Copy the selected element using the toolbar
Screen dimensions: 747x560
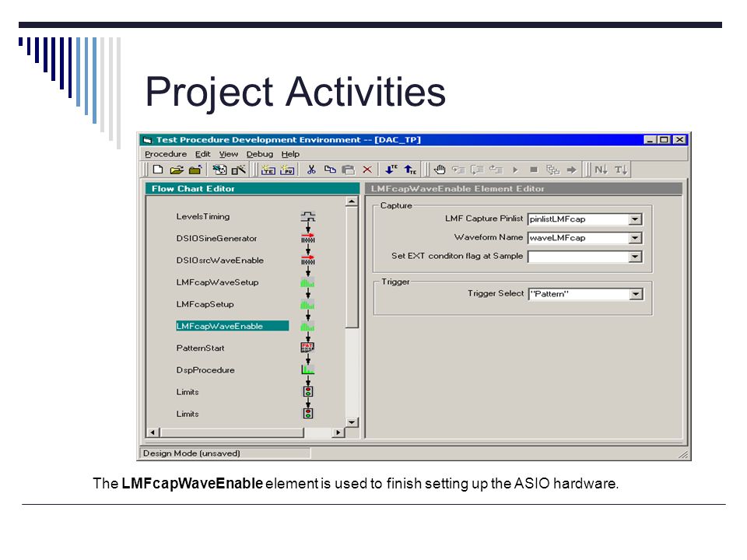click(x=330, y=170)
